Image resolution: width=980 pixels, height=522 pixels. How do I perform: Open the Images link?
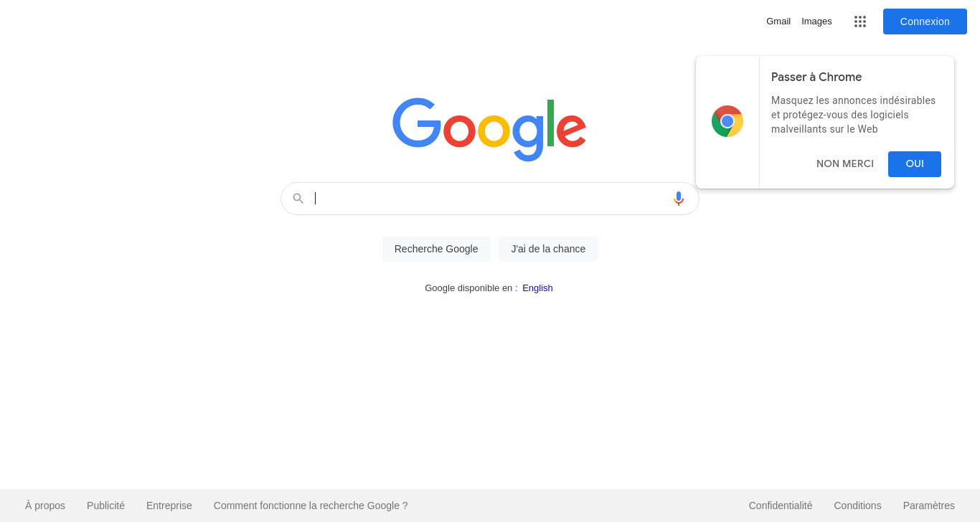pos(816,22)
